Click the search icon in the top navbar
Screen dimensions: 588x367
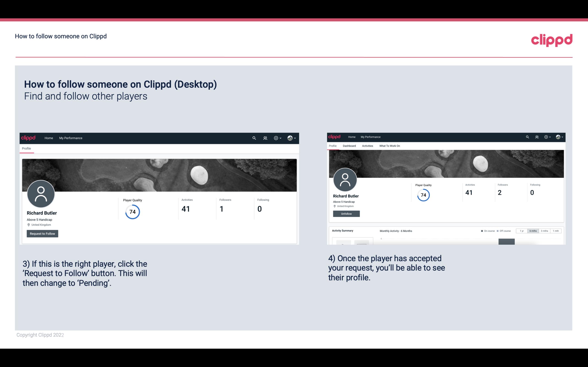253,138
